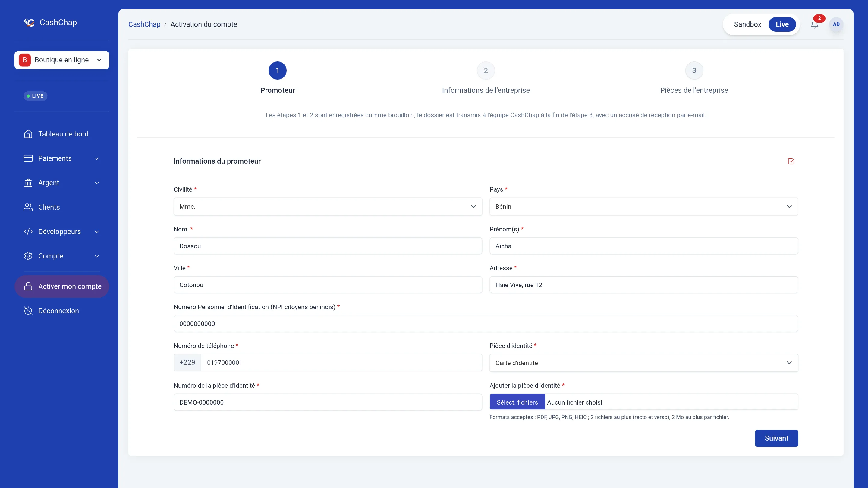Open the AD user avatar menu
The image size is (868, 488).
tap(836, 24)
